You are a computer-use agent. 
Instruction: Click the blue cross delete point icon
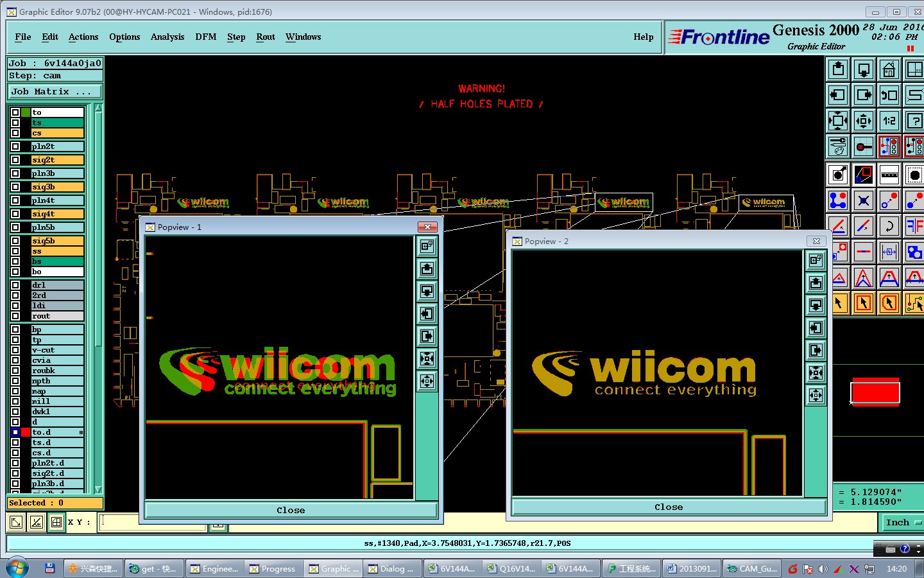click(864, 200)
